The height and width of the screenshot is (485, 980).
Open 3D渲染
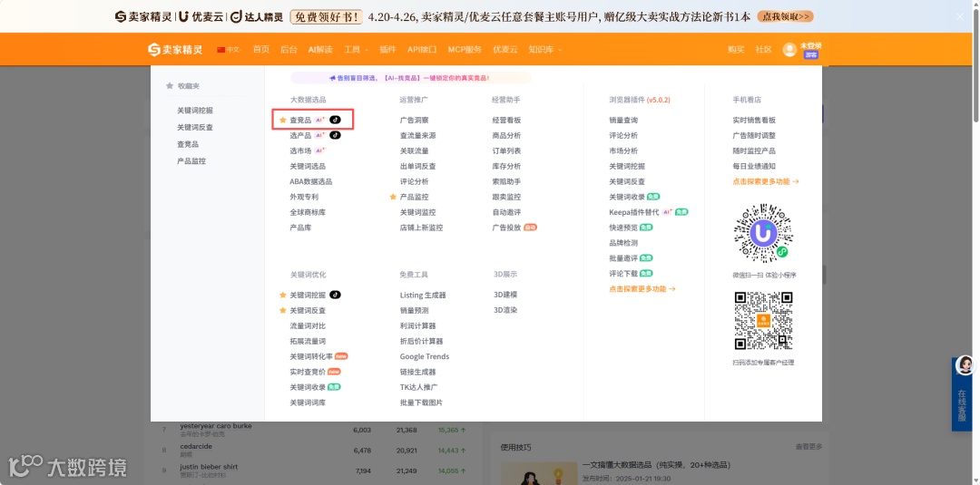pyautogui.click(x=505, y=310)
